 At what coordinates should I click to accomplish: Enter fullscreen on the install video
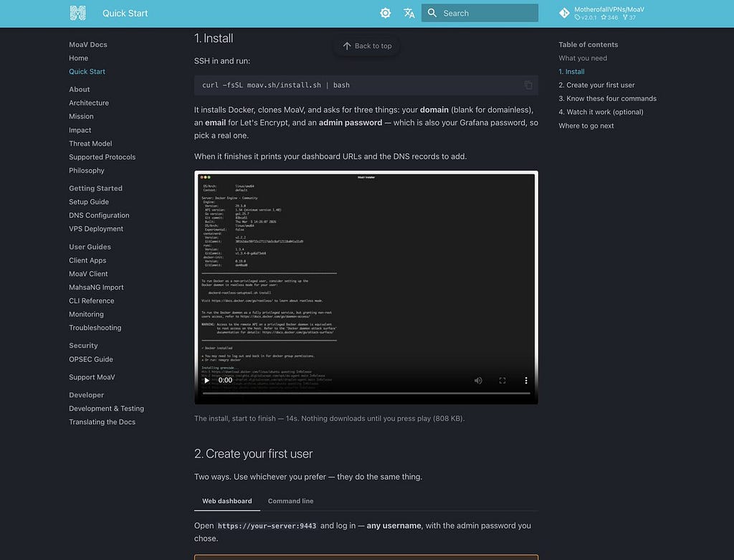(x=502, y=380)
